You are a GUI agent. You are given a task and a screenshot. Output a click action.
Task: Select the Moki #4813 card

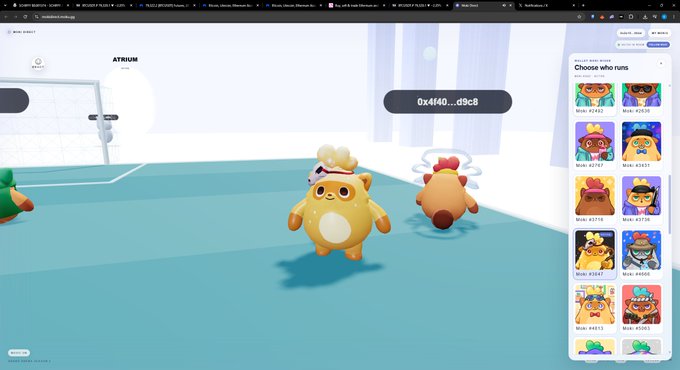[x=595, y=308]
